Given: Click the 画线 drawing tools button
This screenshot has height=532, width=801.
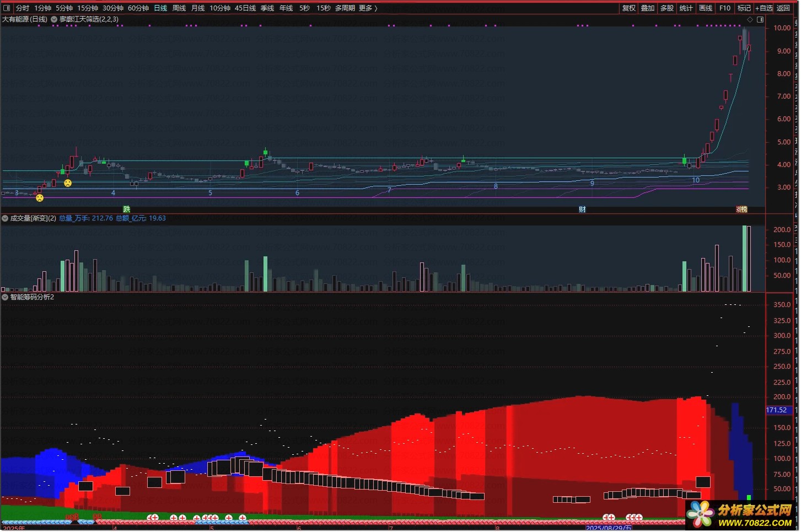Looking at the screenshot, I should [x=706, y=8].
